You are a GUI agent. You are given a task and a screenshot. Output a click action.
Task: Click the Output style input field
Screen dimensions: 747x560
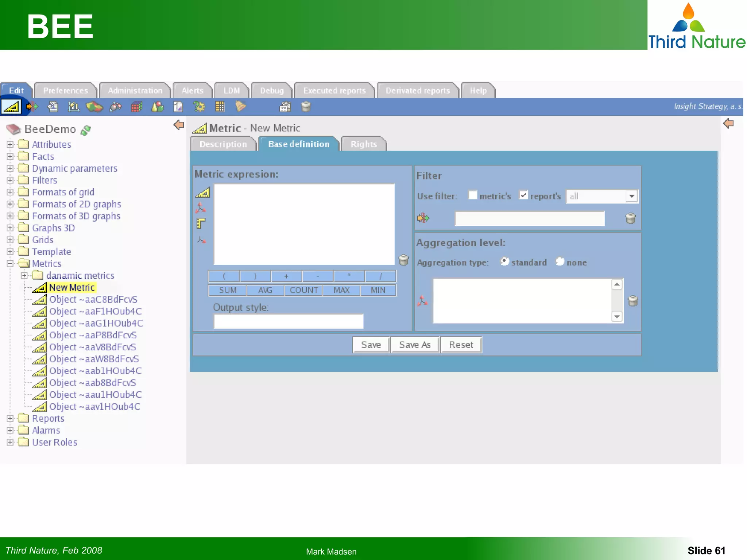pyautogui.click(x=288, y=321)
